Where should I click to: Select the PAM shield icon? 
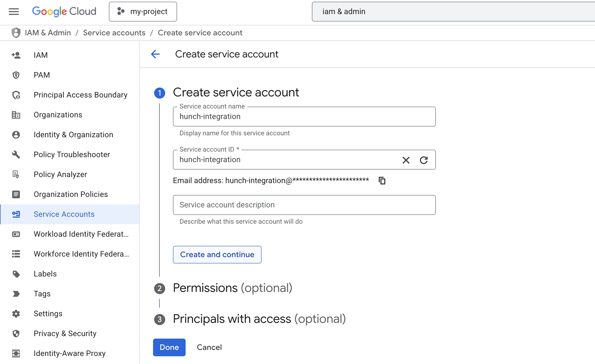[16, 75]
